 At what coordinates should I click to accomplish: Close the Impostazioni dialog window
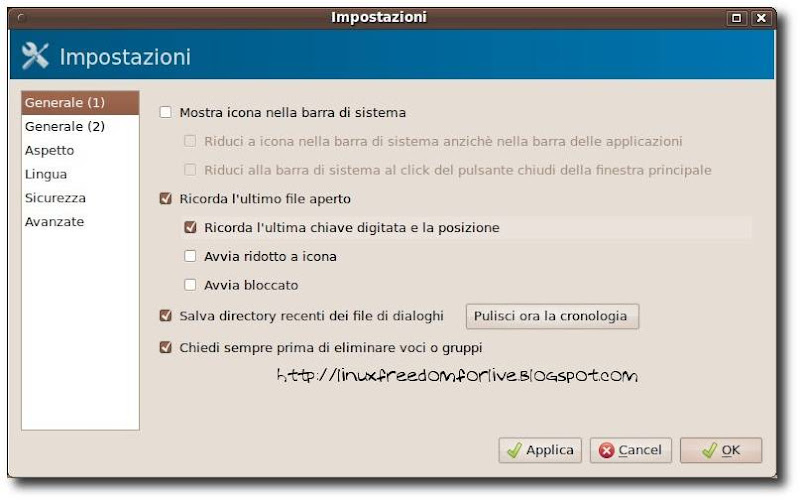click(x=761, y=18)
